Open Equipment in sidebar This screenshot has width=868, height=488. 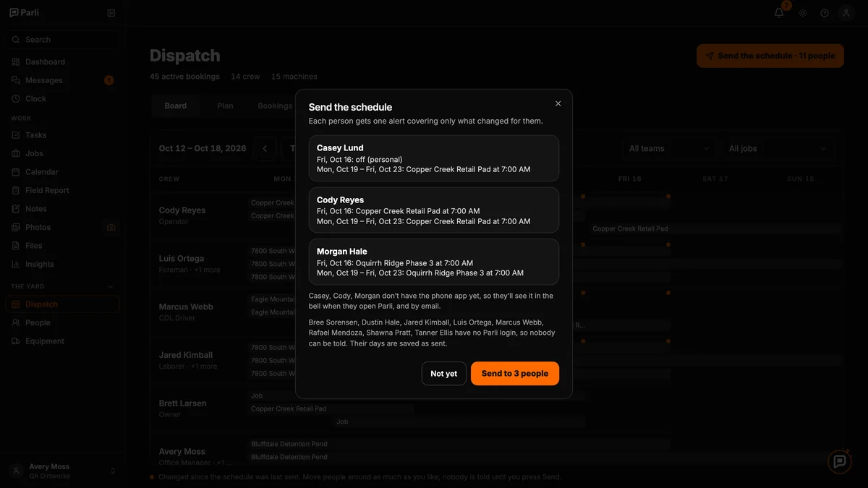(62, 341)
